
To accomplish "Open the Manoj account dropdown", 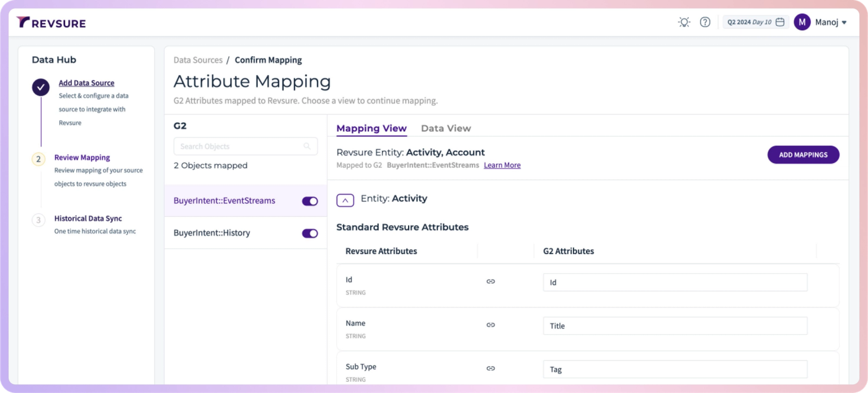I will click(x=831, y=22).
